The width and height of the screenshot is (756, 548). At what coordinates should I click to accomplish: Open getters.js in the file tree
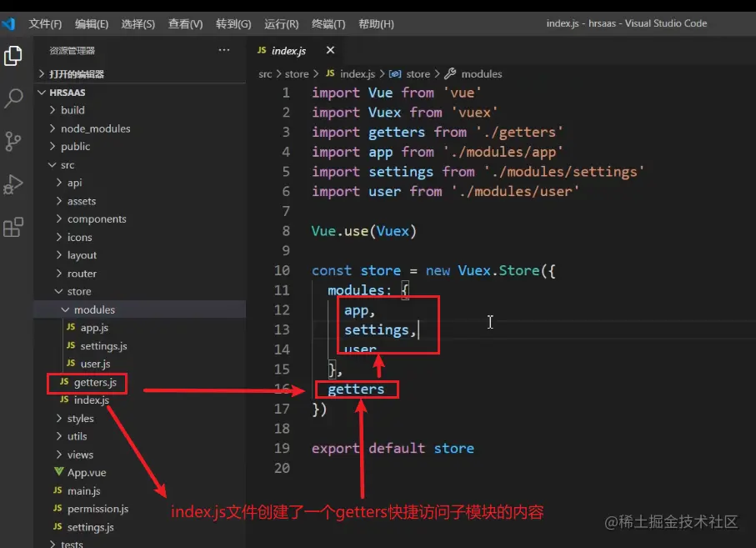[140, 382]
